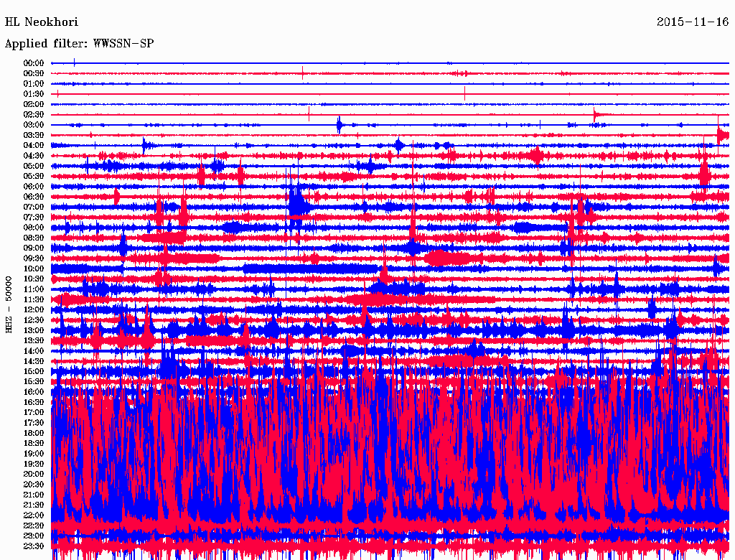The height and width of the screenshot is (560, 735).
Task: Click the 'Applied filter: WWSSN-SP' text
Action: (79, 44)
